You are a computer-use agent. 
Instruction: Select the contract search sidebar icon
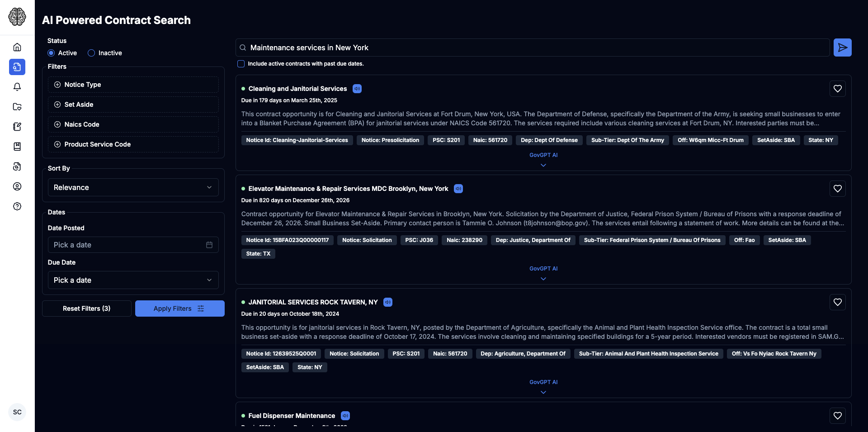[17, 67]
